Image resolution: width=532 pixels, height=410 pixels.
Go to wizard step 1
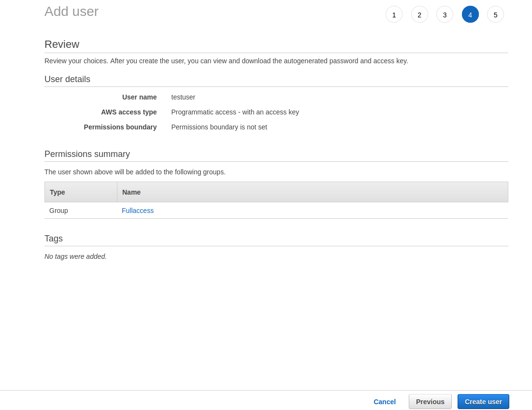point(394,14)
